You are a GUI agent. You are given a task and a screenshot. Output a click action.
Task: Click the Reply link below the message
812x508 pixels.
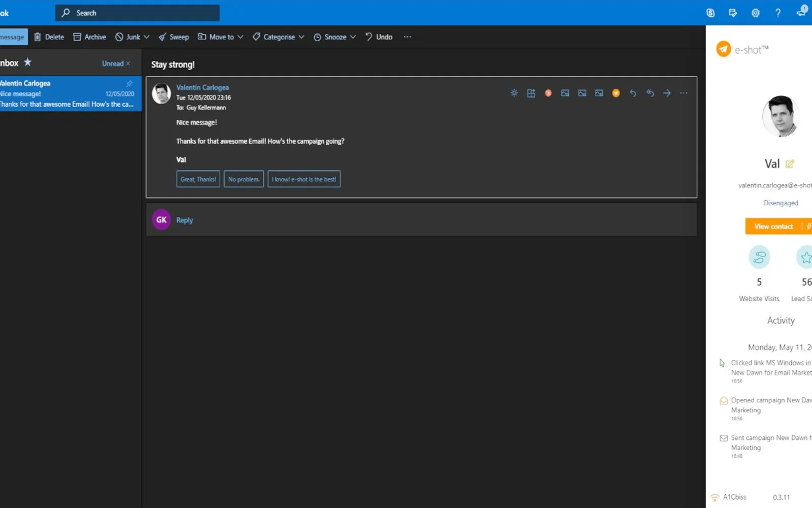coord(185,220)
